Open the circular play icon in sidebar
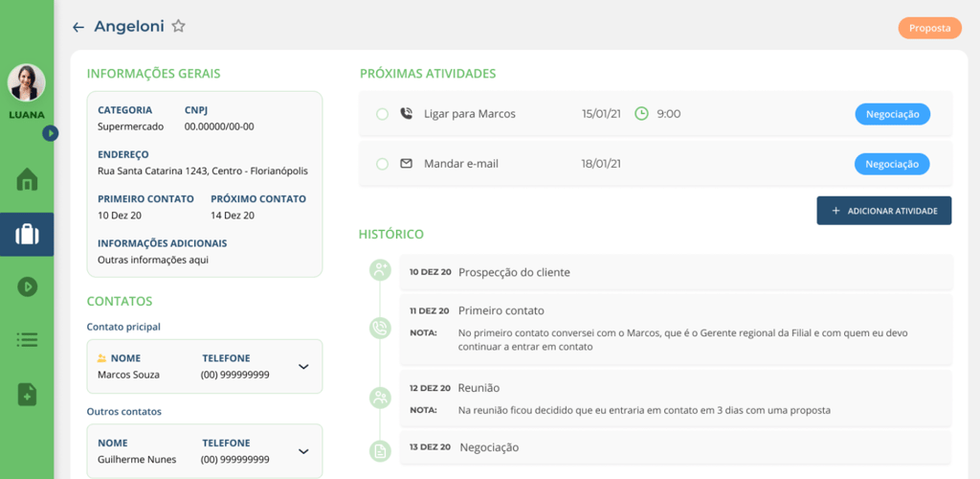980x479 pixels. click(x=27, y=287)
